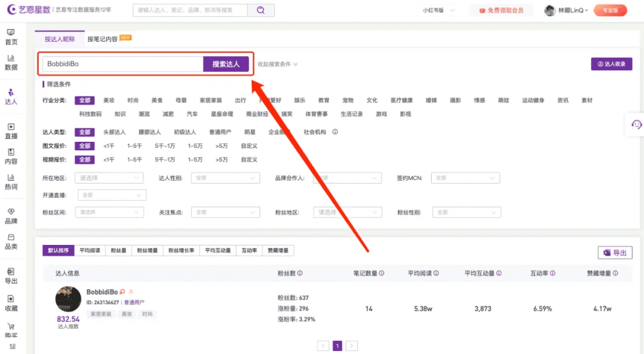Sort results by 粉丝量

119,250
